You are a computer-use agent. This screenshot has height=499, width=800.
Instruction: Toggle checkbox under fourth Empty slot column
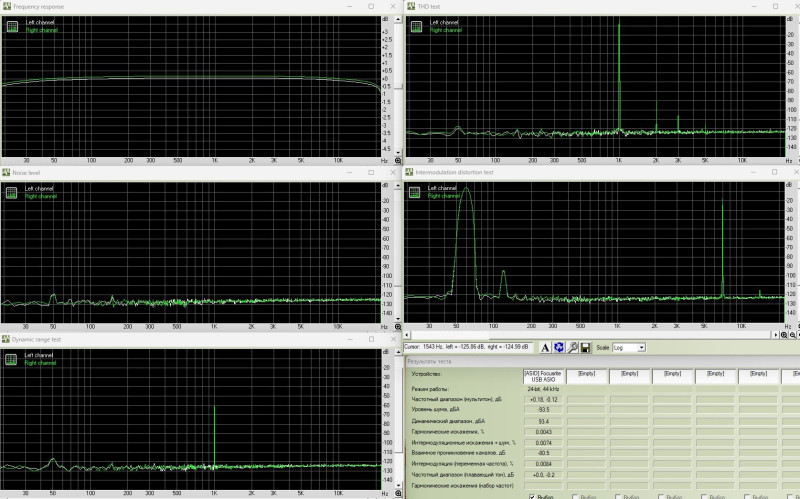pyautogui.click(x=704, y=496)
